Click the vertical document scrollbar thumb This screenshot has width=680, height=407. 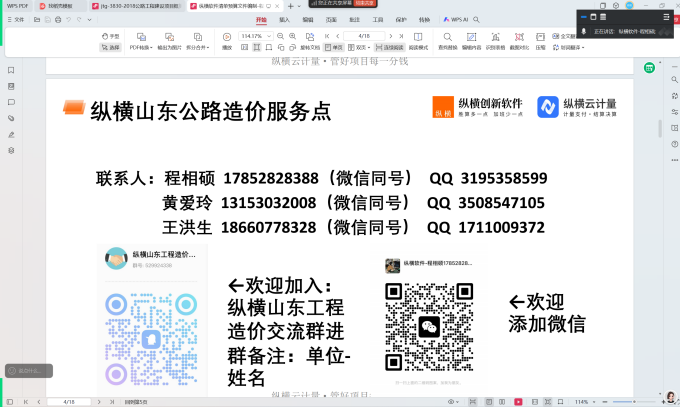[x=660, y=128]
